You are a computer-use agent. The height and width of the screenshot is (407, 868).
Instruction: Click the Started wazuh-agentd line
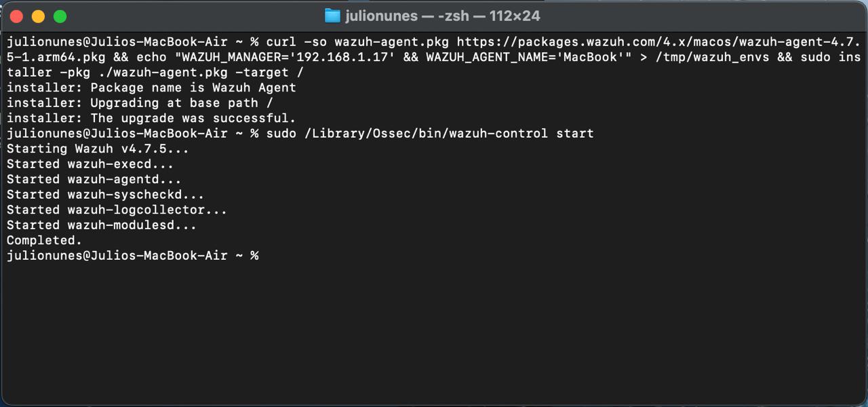coord(93,179)
